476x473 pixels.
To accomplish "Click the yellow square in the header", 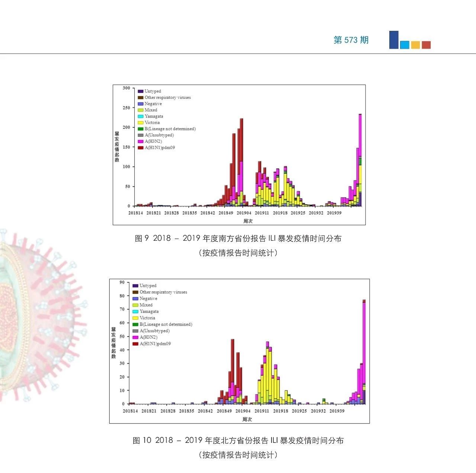I will (415, 45).
